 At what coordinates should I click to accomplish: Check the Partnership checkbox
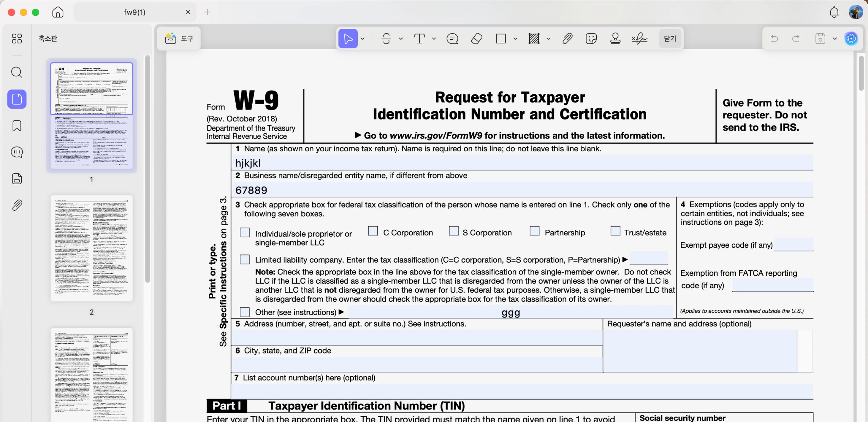pyautogui.click(x=534, y=231)
